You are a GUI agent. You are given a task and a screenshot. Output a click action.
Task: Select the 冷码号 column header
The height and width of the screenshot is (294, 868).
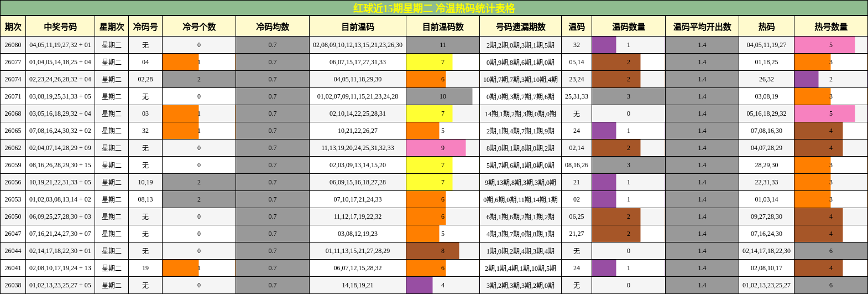pos(145,27)
